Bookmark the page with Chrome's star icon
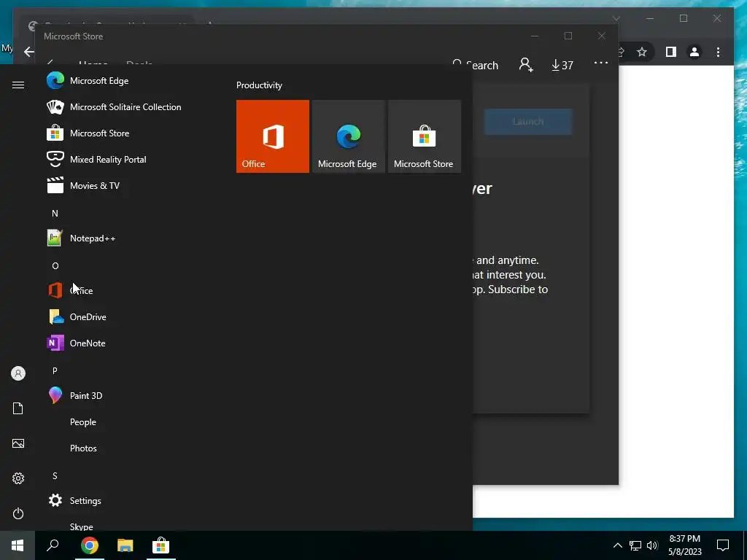This screenshot has height=560, width=747. pos(642,52)
